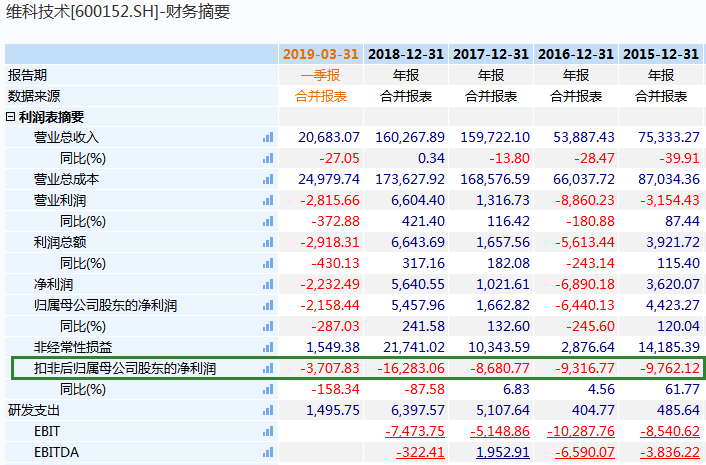Open chart icon for EBITDA row
Screen dimensions: 706x465
[268, 452]
